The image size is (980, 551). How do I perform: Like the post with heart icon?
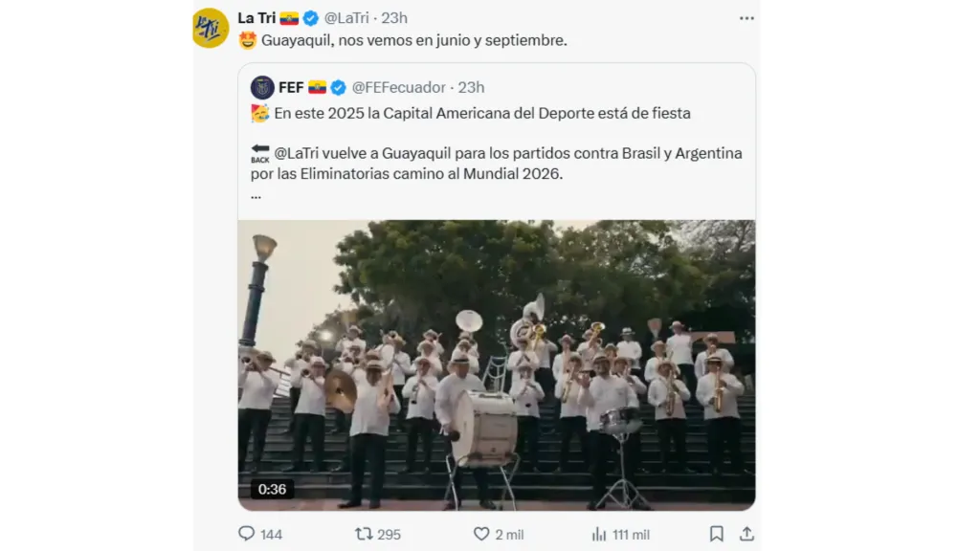(x=480, y=534)
